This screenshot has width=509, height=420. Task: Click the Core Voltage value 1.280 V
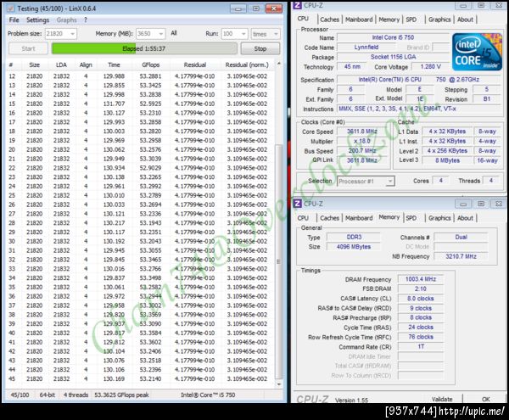pyautogui.click(x=430, y=66)
